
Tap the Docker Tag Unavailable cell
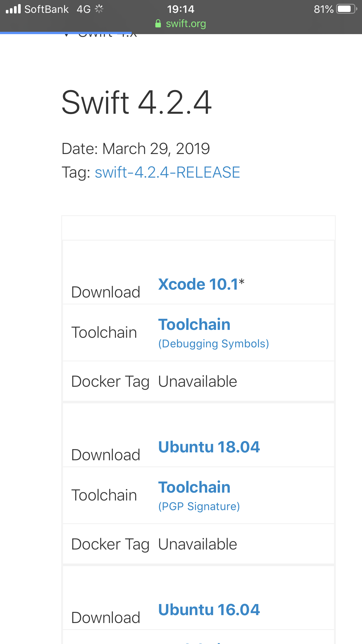tap(197, 381)
